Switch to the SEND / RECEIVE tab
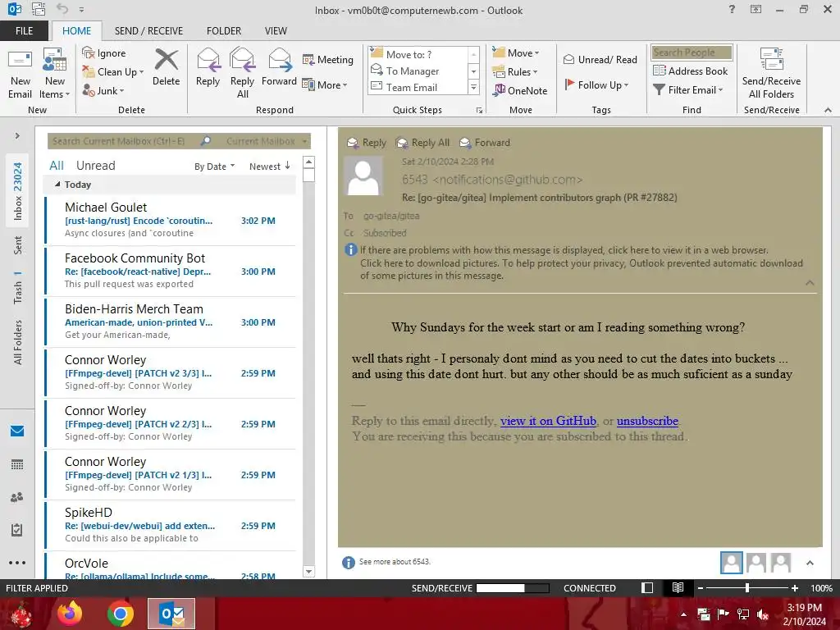The height and width of the screenshot is (630, 840). (148, 31)
